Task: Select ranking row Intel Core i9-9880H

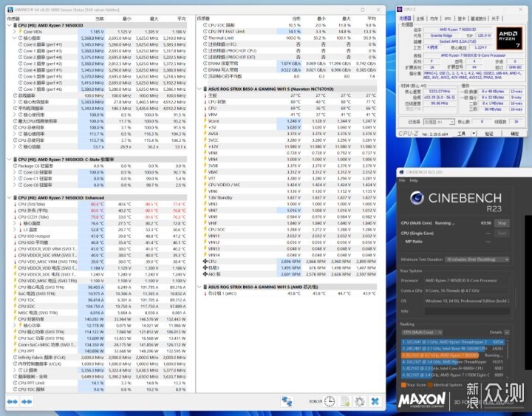Action: click(453, 368)
